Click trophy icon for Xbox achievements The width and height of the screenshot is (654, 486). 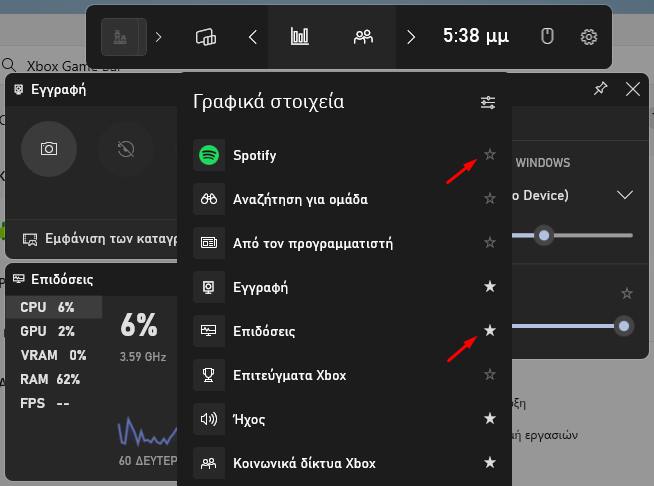209,375
